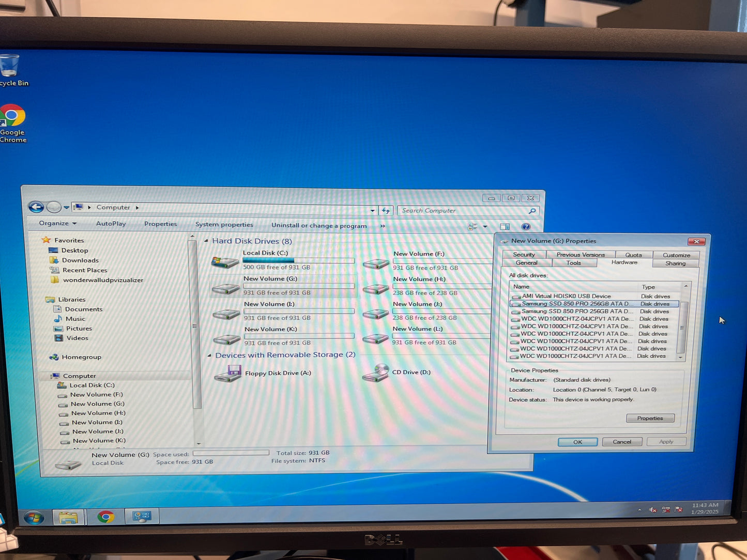This screenshot has width=747, height=560.
Task: Launch Google Chrome from the taskbar
Action: click(106, 517)
